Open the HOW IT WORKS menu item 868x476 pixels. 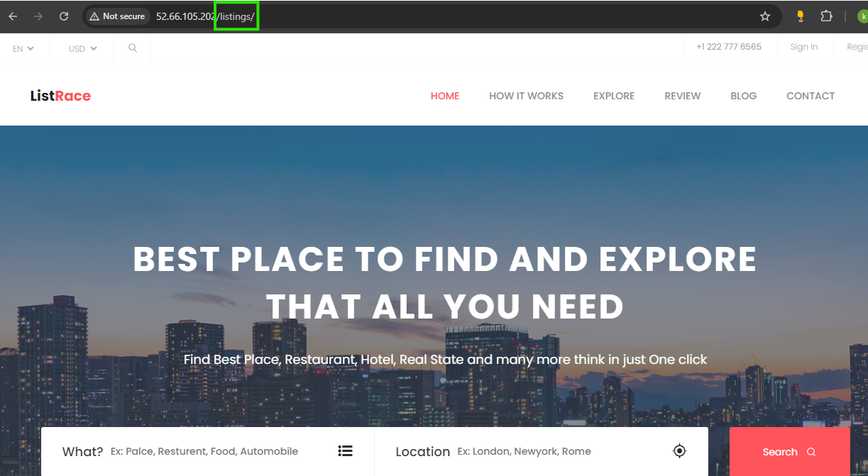pos(526,96)
